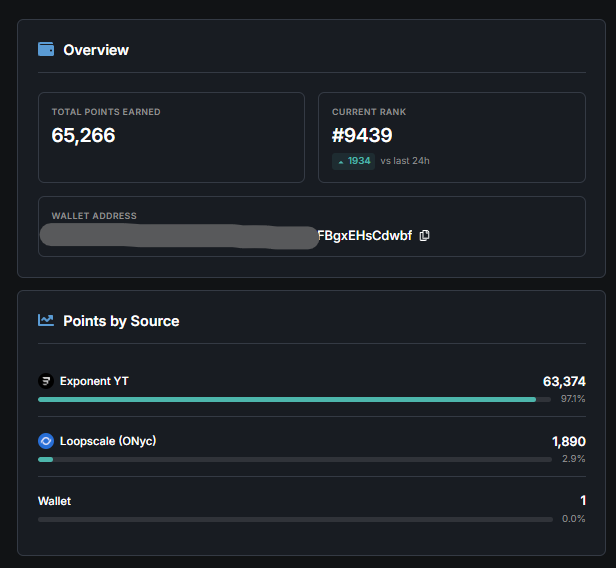This screenshot has height=568, width=616.
Task: Select the Overview heading text
Action: (x=96, y=50)
